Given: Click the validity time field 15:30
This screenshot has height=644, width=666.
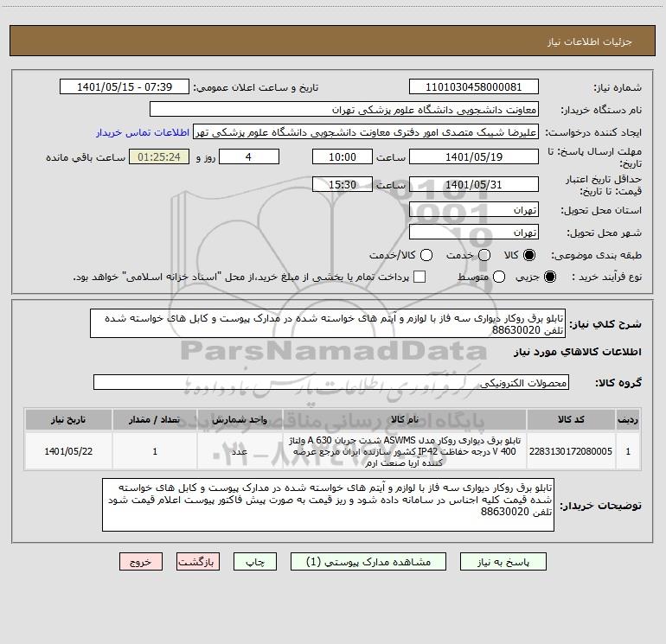Looking at the screenshot, I should (343, 184).
